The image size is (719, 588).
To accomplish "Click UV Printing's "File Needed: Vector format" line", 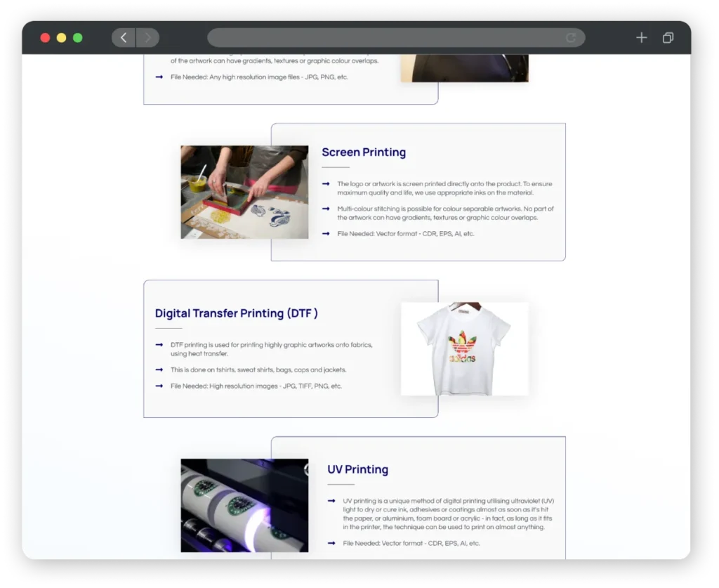I will point(411,543).
